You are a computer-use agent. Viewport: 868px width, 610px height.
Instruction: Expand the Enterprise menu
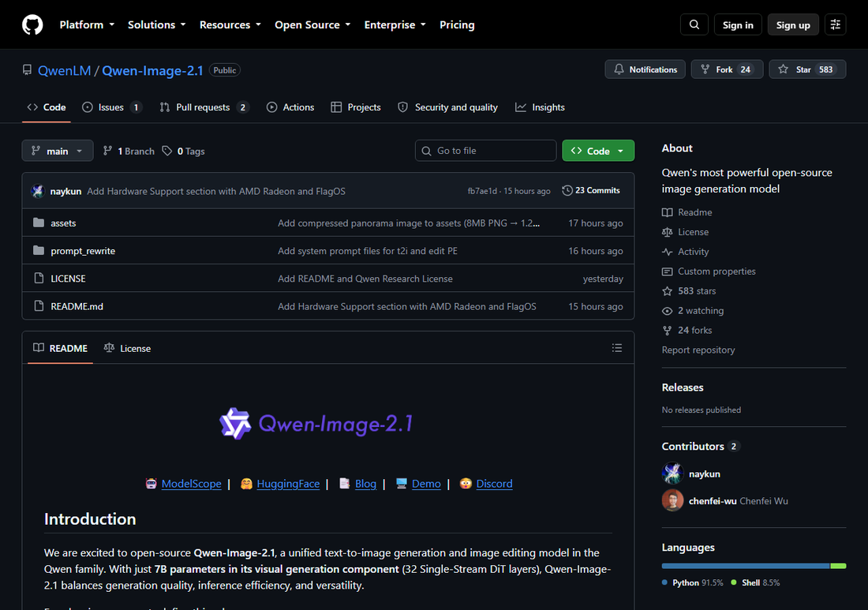[x=395, y=25]
